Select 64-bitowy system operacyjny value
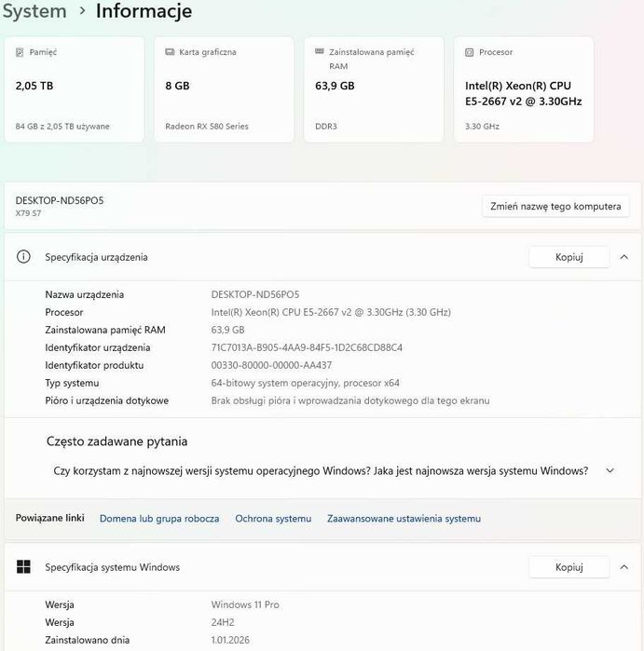This screenshot has height=651, width=644. click(305, 383)
